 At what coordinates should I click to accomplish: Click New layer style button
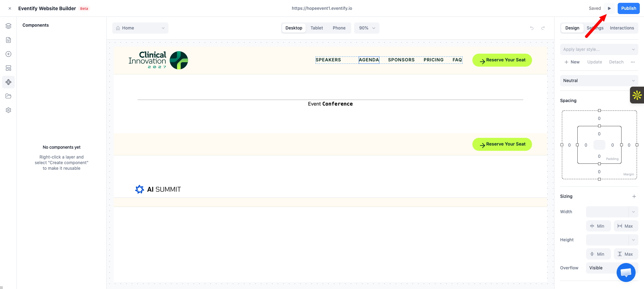572,62
